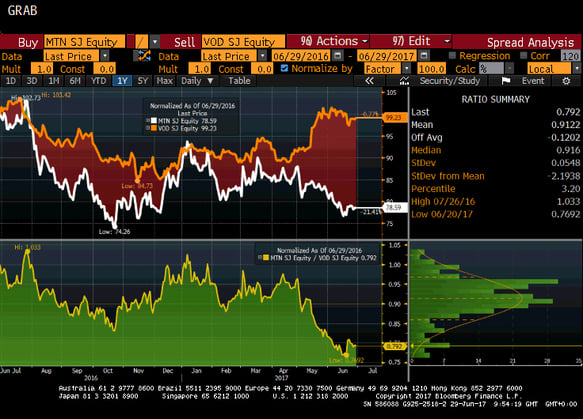The height and width of the screenshot is (419, 583).
Task: Switch to Table view
Action: [x=239, y=81]
